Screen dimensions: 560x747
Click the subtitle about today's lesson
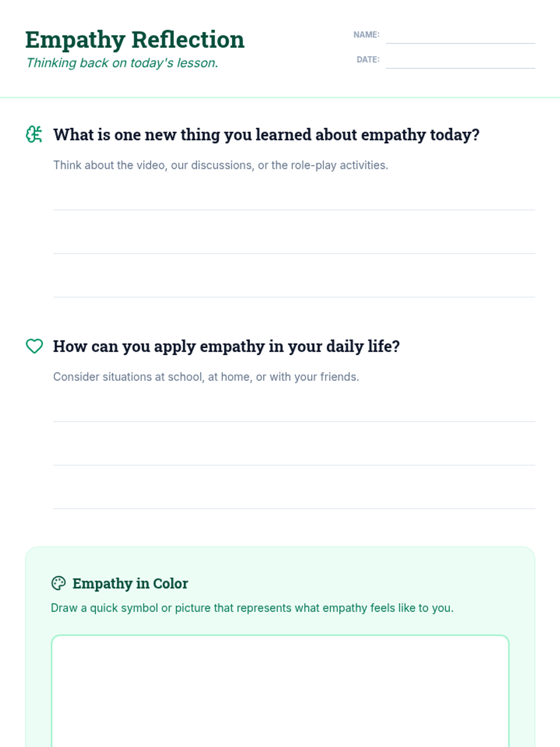tap(122, 63)
